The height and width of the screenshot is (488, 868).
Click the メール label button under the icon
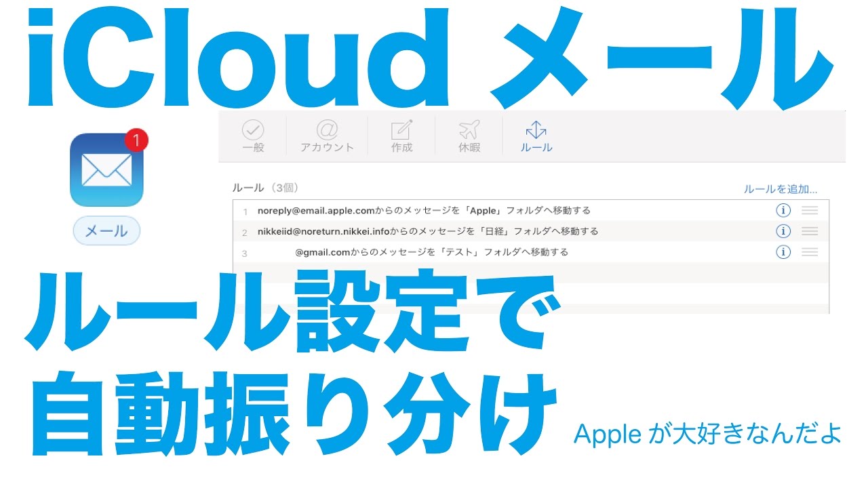point(106,231)
